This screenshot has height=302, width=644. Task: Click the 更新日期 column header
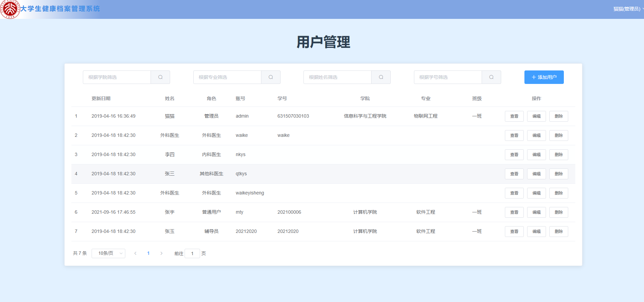tap(101, 98)
